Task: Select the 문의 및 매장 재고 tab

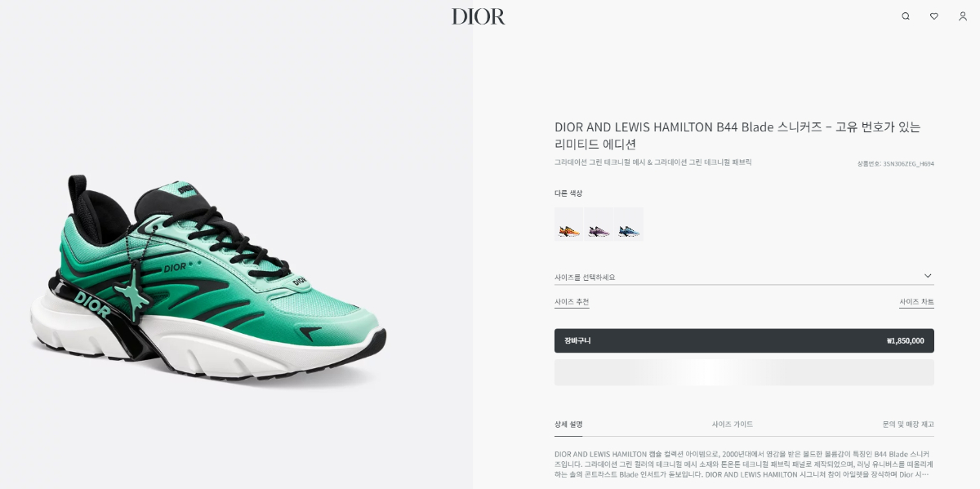Action: coord(908,425)
